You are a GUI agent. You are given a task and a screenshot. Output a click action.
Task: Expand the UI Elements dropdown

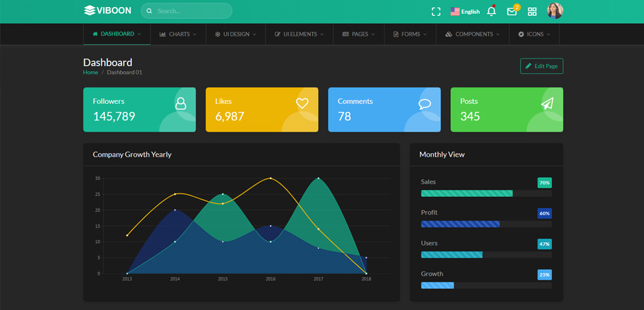pos(300,34)
